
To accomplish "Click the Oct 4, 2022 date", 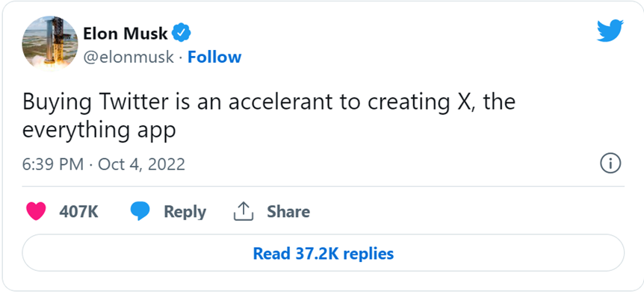I will pyautogui.click(x=141, y=164).
